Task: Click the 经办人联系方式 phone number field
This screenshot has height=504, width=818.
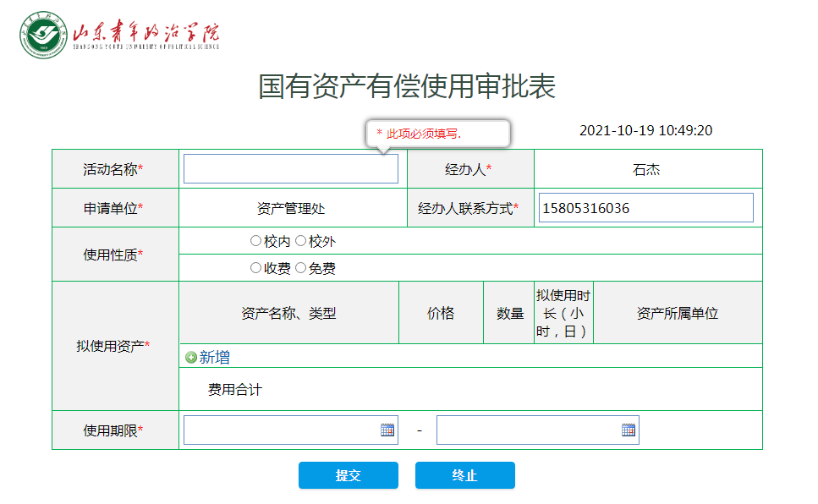Action: (645, 207)
